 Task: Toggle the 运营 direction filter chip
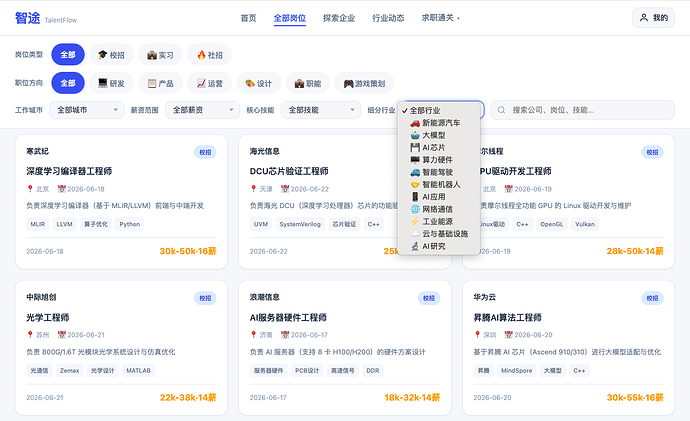(x=209, y=83)
